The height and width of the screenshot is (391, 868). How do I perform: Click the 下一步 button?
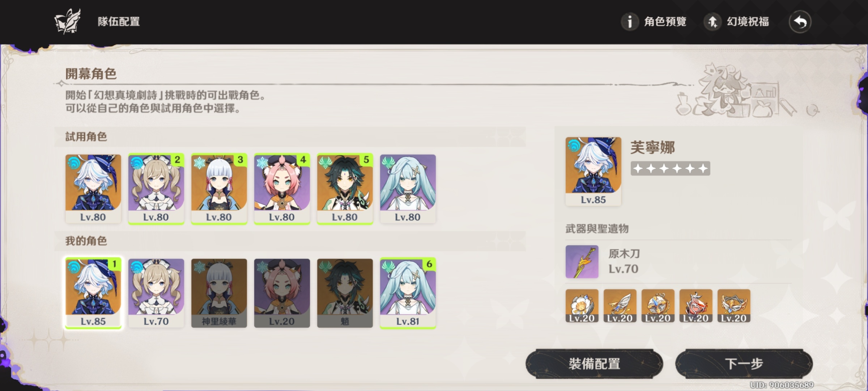coord(744,364)
